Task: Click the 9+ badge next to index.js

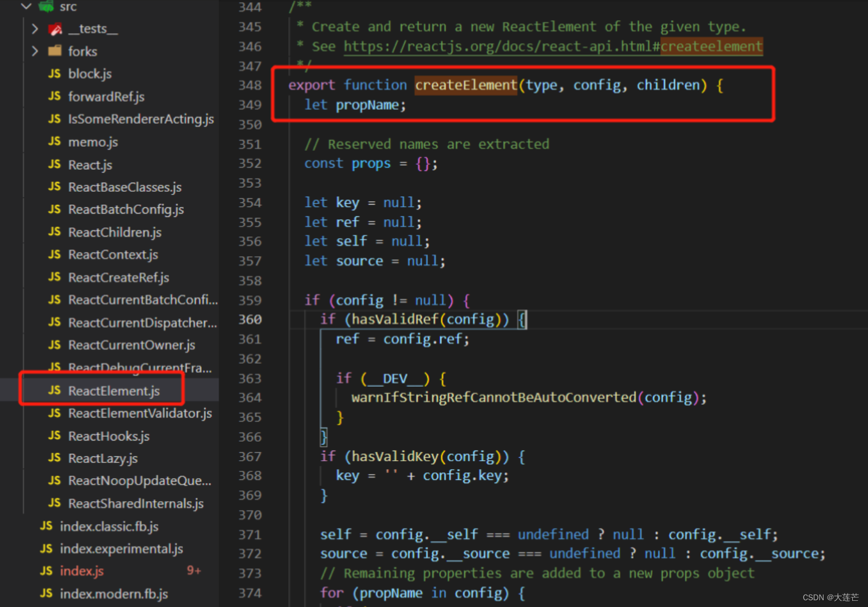Action: (194, 571)
